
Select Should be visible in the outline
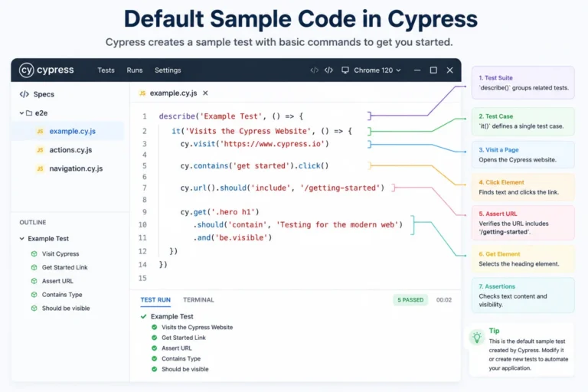pos(66,309)
